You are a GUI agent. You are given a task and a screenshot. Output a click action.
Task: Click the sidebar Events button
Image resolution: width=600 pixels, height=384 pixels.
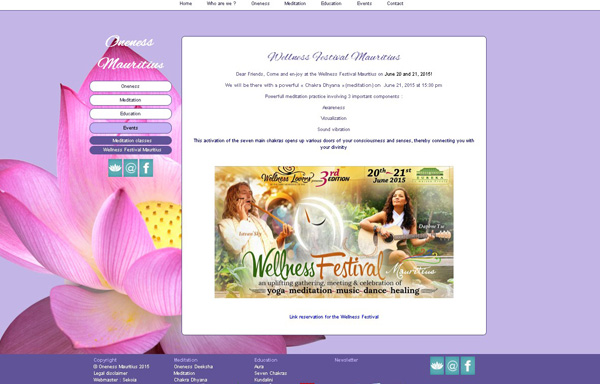pos(130,128)
